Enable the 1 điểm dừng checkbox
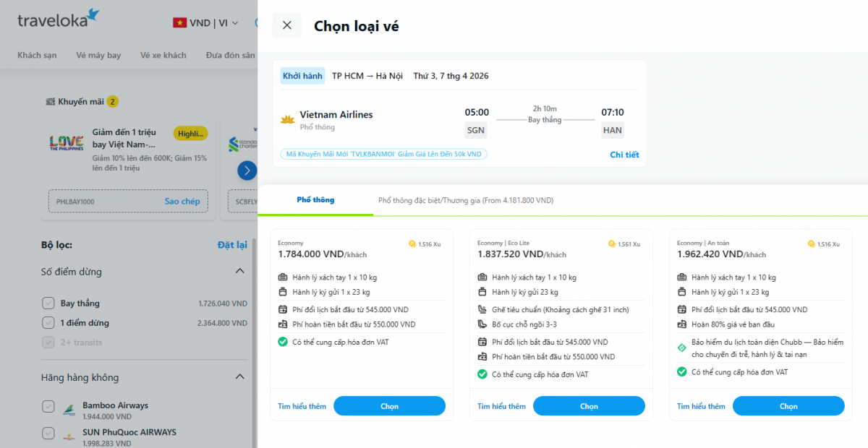Viewport: 868px width, 448px height. pyautogui.click(x=48, y=323)
